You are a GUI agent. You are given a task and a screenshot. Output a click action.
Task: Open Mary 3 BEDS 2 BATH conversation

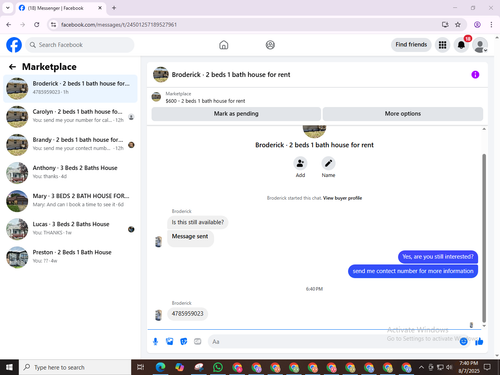pos(70,201)
